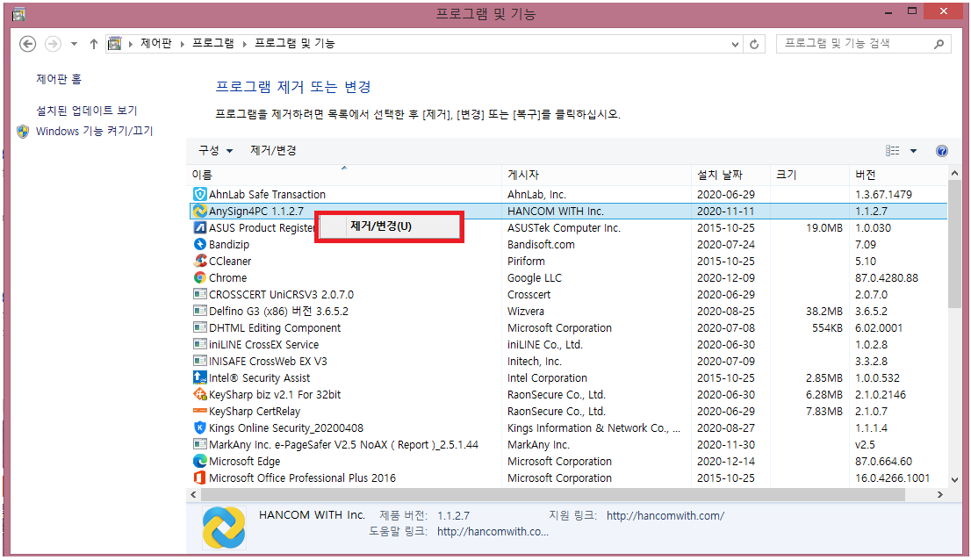Click the Kings Online Security icon
The width and height of the screenshot is (971, 560).
pos(199,427)
